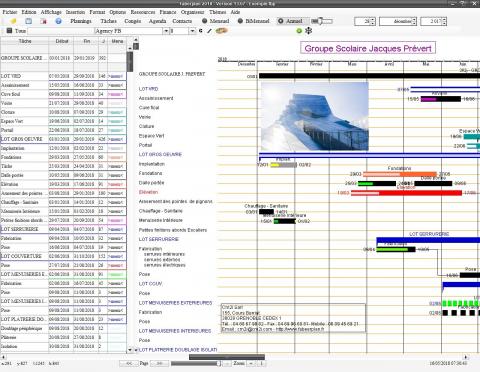Click the timescale slider next to Annuel
This screenshot has height=372, width=480.
pos(322,21)
